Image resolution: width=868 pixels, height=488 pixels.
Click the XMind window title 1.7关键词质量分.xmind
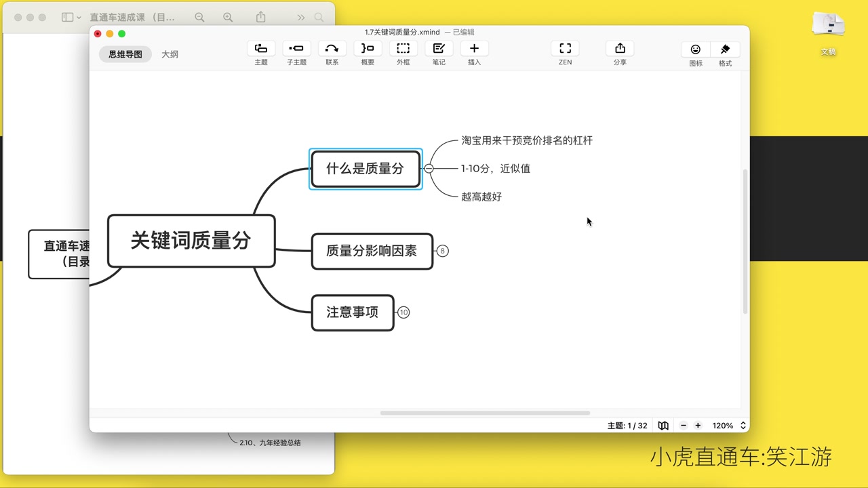tap(402, 32)
